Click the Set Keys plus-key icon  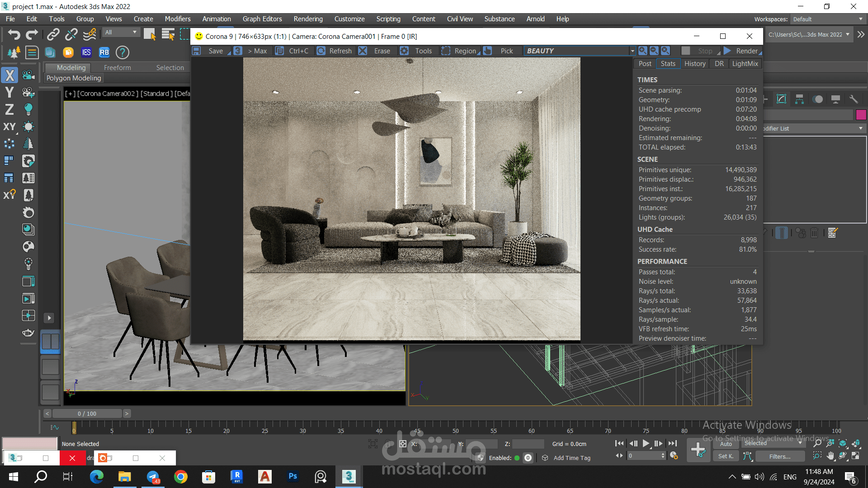point(698,450)
